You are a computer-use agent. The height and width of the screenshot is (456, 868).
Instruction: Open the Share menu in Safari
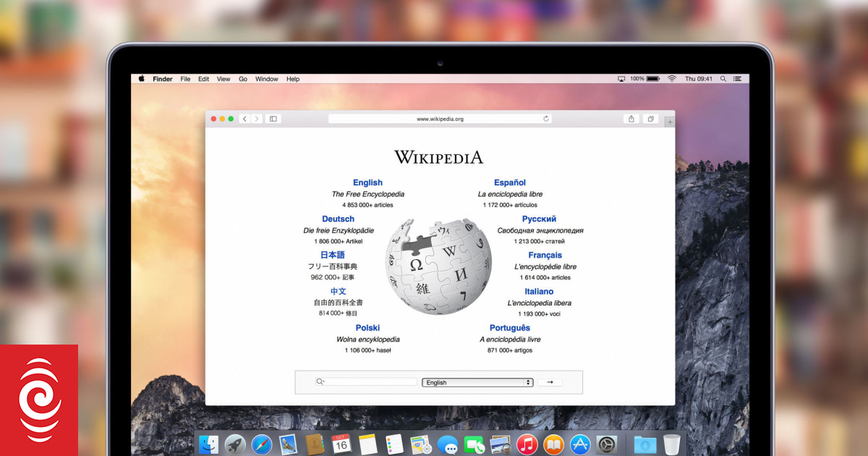pos(630,118)
